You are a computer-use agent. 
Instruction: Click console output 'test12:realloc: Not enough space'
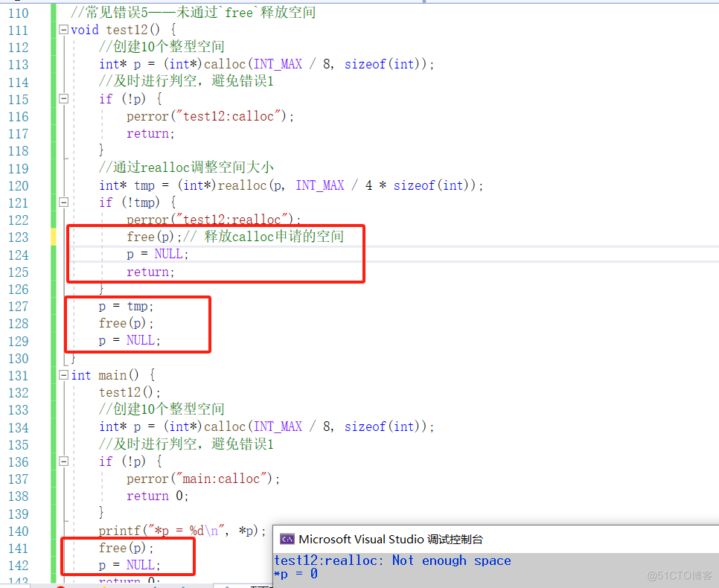point(392,560)
